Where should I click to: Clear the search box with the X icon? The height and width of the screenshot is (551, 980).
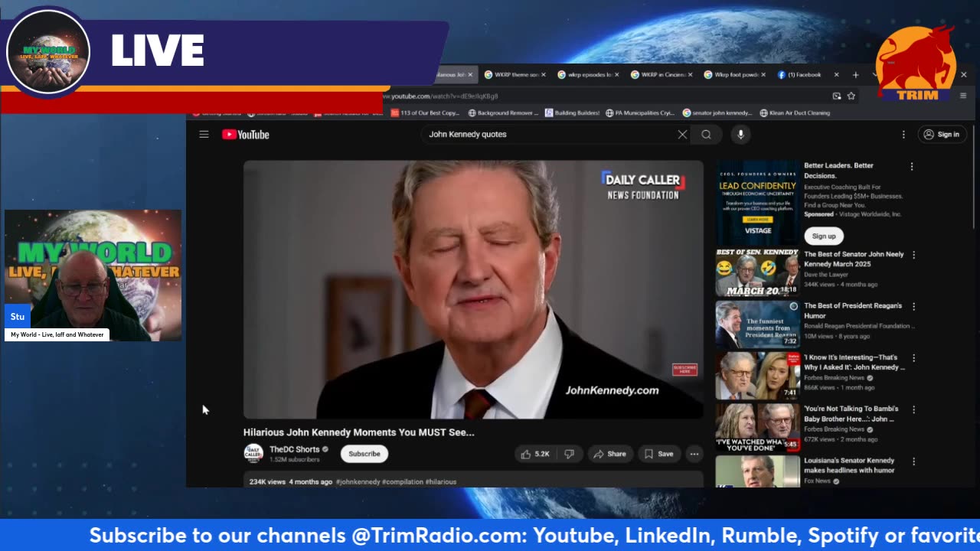[682, 135]
